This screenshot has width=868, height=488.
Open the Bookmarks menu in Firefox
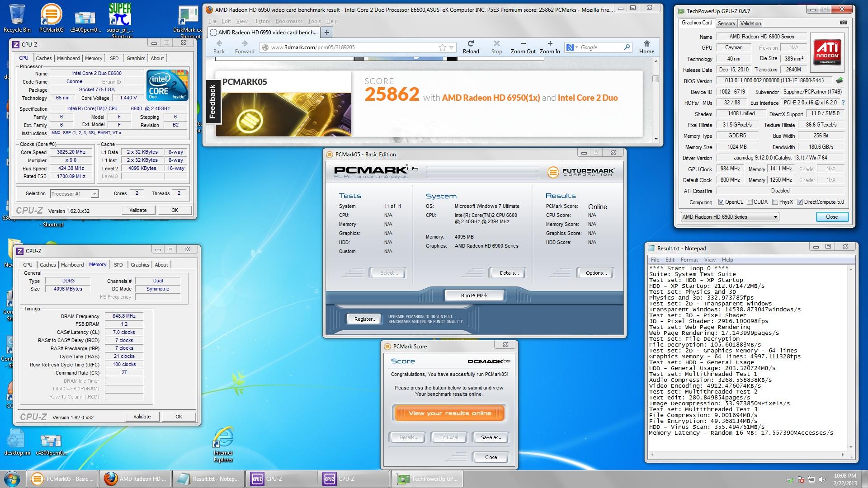(288, 21)
